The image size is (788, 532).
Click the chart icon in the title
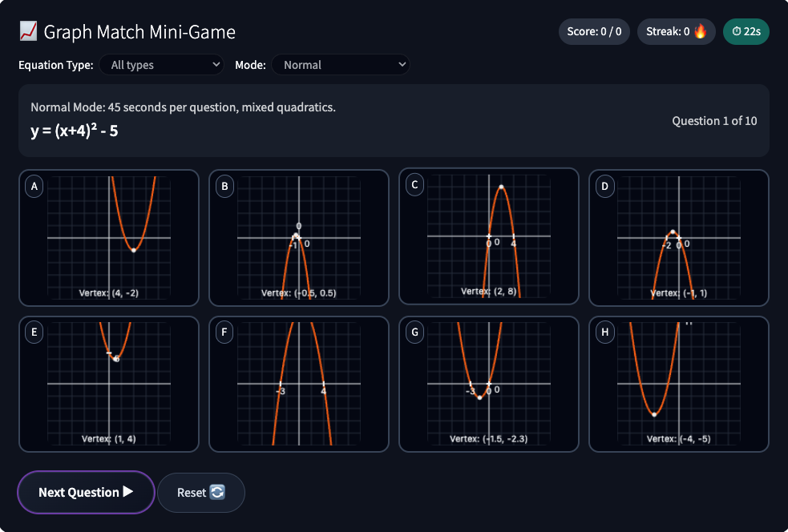28,32
